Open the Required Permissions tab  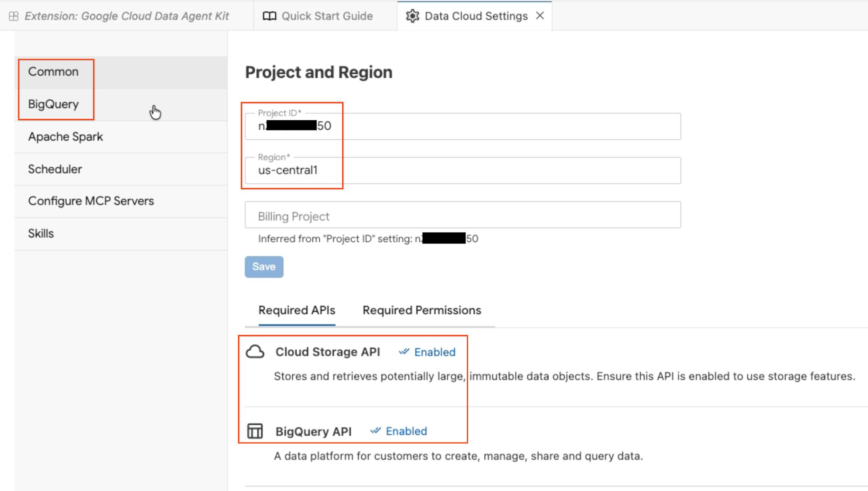(x=422, y=310)
